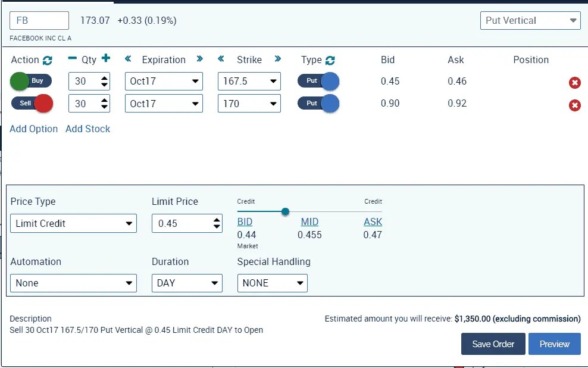Click the Action refresh icon

click(x=47, y=60)
